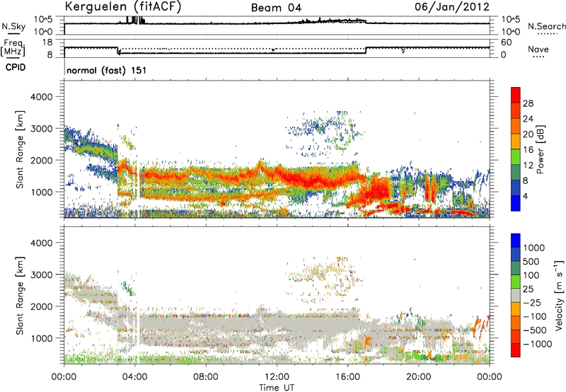The height and width of the screenshot is (392, 566).
Task: Click the '20:00' time axis tick
Action: [419, 377]
